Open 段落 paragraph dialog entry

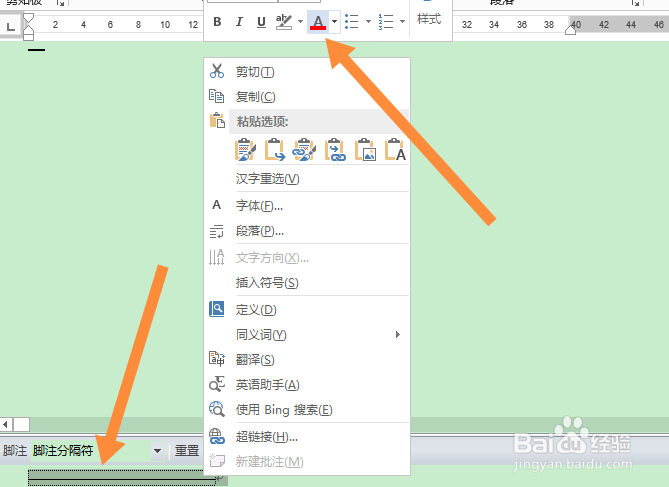tap(307, 231)
